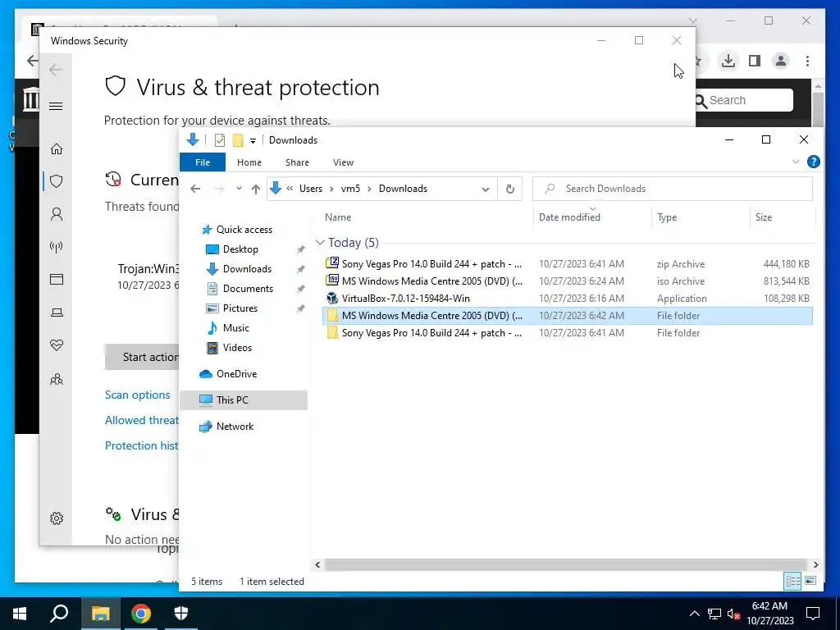The image size is (840, 630).
Task: Open Home icon in Windows Security sidebar
Action: click(57, 149)
